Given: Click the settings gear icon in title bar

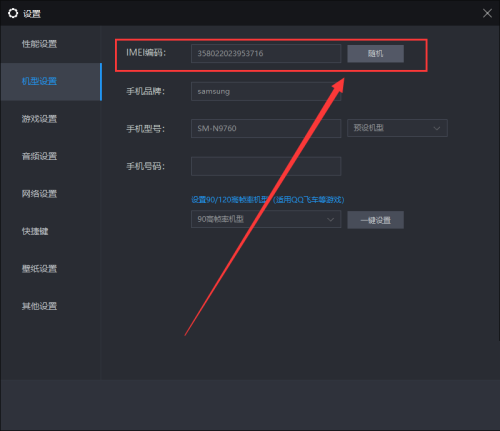Looking at the screenshot, I should point(13,13).
